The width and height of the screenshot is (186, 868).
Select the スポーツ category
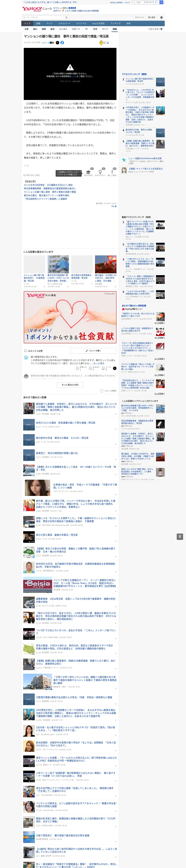76,29
